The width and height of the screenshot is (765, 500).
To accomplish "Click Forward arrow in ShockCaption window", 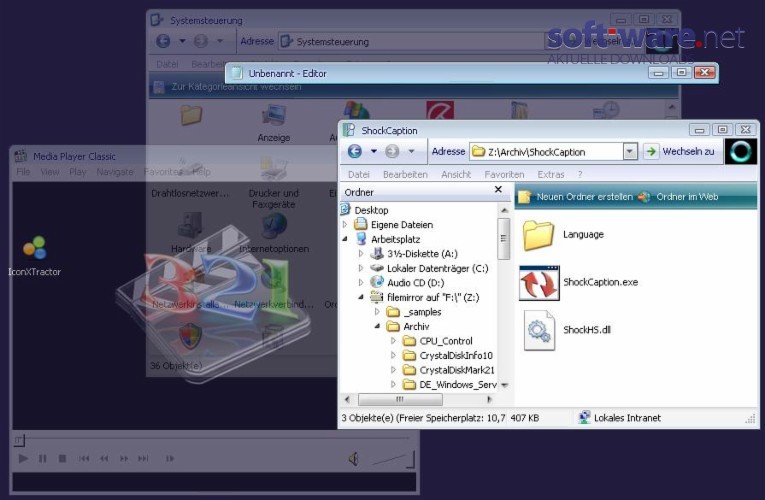I will [392, 151].
